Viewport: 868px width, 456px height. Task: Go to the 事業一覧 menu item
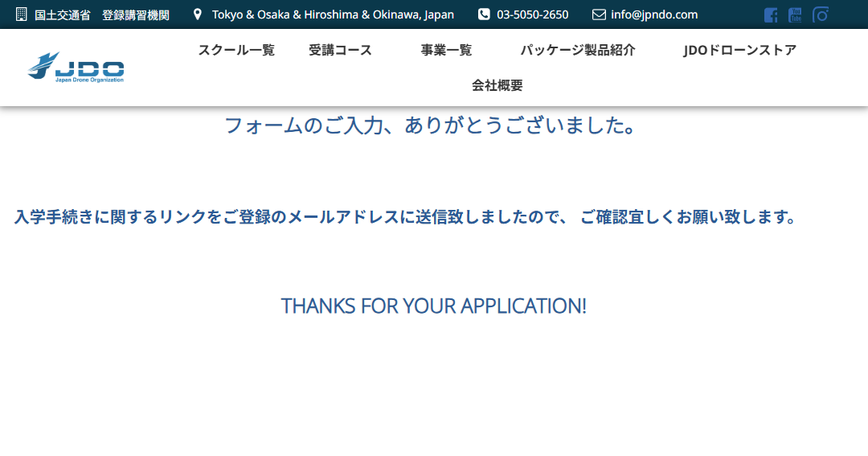pos(446,50)
